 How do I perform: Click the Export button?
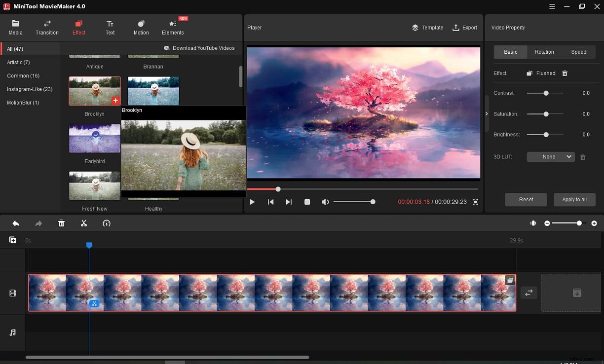coord(464,28)
